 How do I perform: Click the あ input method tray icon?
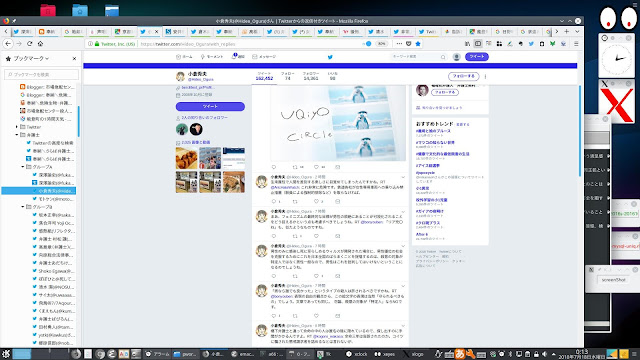[460, 354]
